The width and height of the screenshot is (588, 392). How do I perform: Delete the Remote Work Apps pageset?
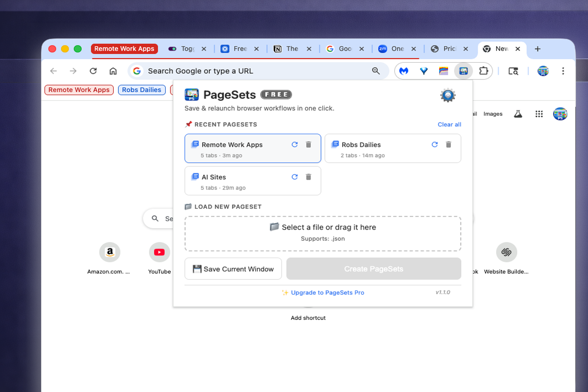[x=309, y=144]
